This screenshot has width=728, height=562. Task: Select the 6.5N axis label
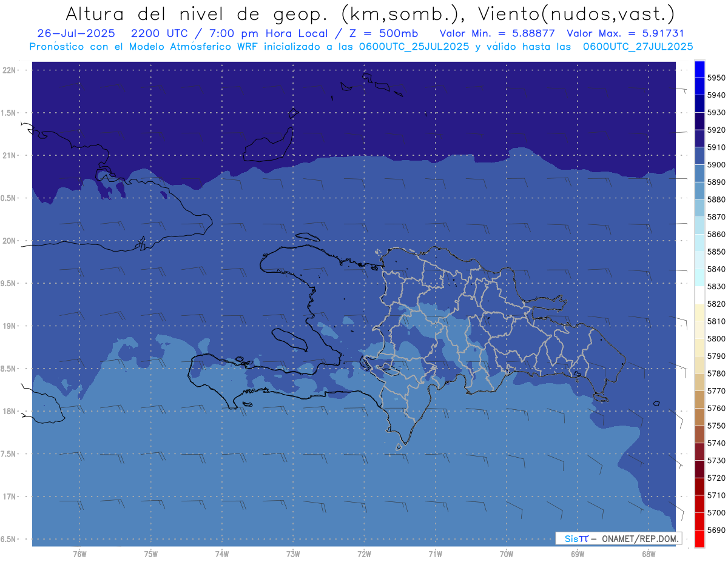[x=9, y=539]
